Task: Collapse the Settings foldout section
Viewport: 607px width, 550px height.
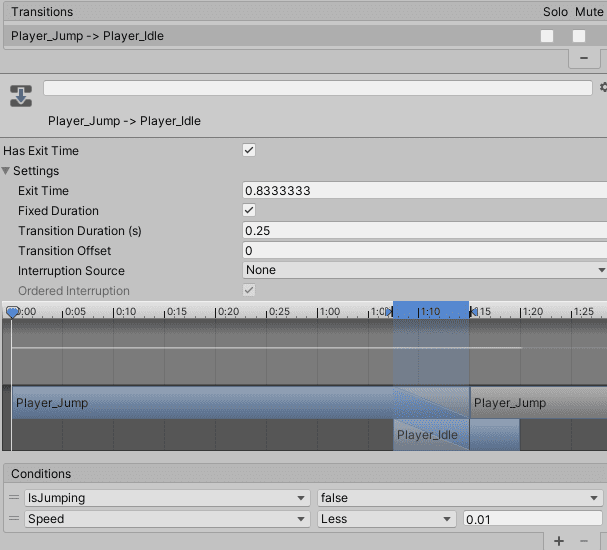Action: 7,171
